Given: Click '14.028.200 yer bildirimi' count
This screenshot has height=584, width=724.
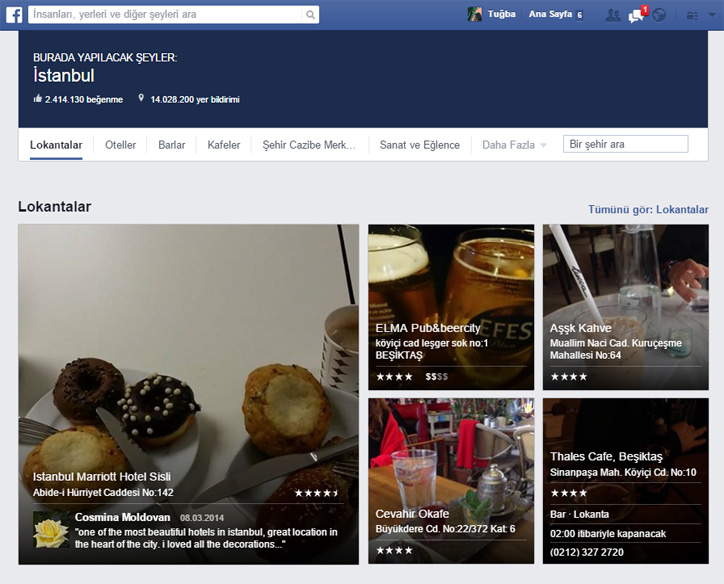Looking at the screenshot, I should (x=195, y=99).
